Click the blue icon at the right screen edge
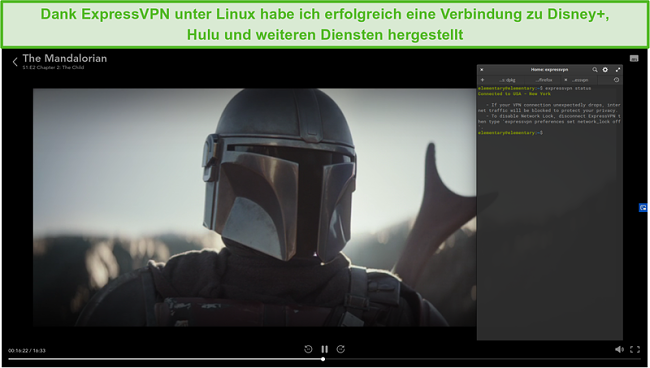Screen dimensions: 650x368 pos(643,208)
